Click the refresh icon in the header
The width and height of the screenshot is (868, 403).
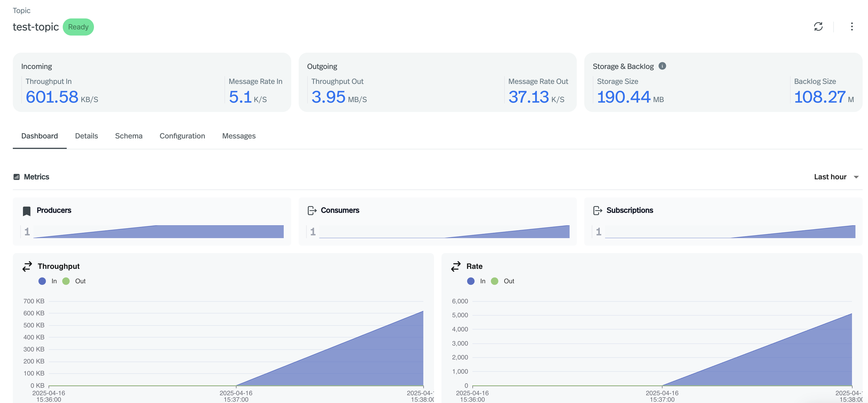pyautogui.click(x=819, y=27)
